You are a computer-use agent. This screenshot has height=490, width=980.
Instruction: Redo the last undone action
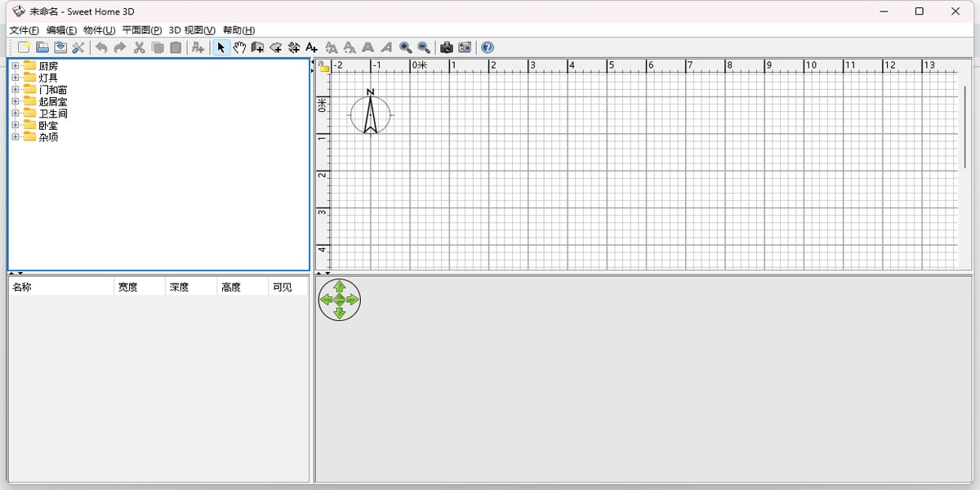[x=120, y=47]
